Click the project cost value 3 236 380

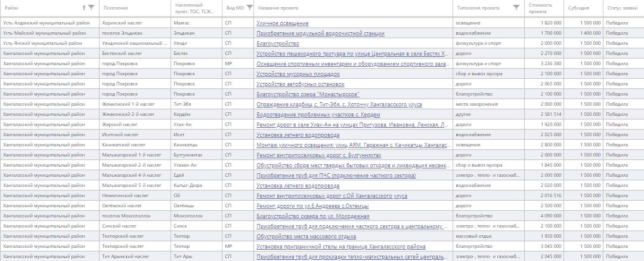click(x=551, y=64)
